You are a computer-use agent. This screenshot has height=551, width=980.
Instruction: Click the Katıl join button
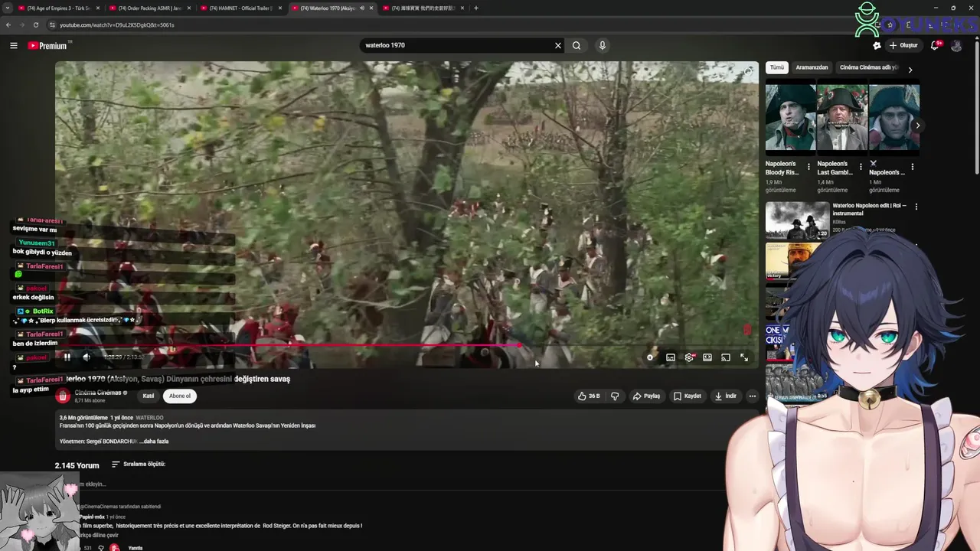point(149,396)
